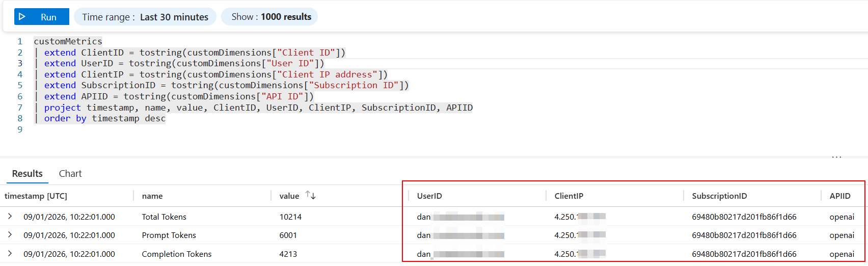
Task: Click the timestamp [UTC] column header
Action: pyautogui.click(x=36, y=196)
